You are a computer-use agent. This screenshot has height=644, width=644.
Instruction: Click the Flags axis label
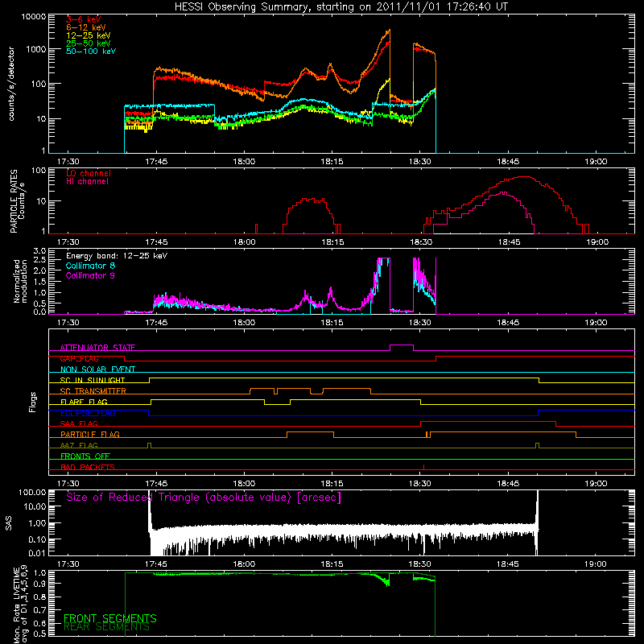(33, 402)
